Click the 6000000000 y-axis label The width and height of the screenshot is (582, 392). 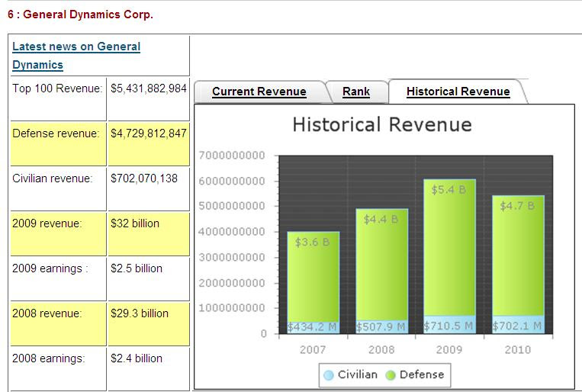232,182
